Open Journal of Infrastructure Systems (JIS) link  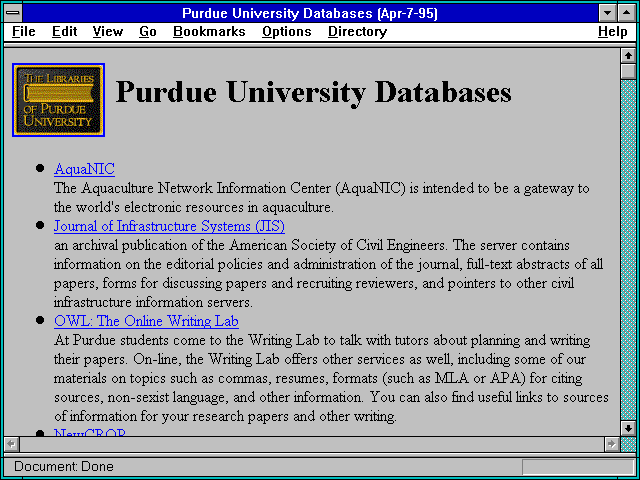click(169, 226)
